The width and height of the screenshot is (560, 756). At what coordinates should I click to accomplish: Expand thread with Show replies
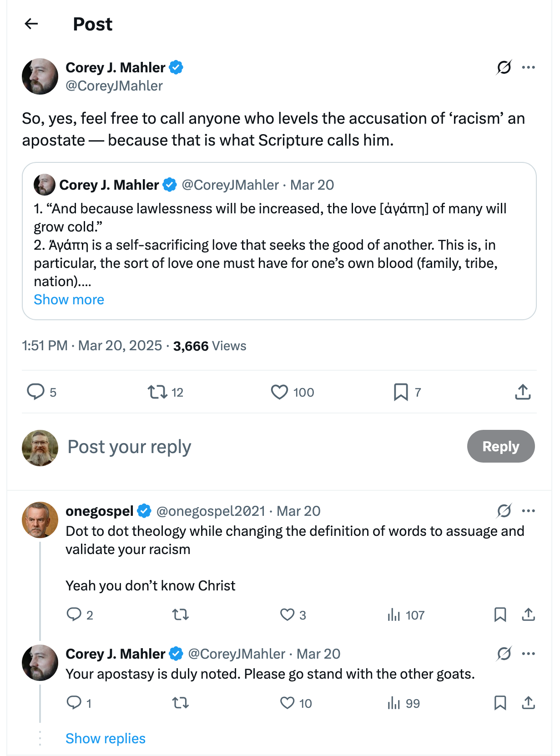(x=106, y=738)
